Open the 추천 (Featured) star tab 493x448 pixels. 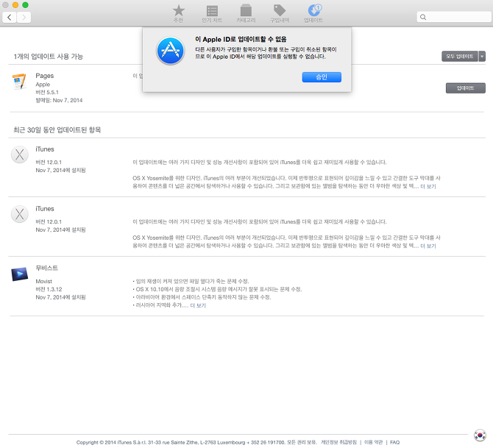178,13
